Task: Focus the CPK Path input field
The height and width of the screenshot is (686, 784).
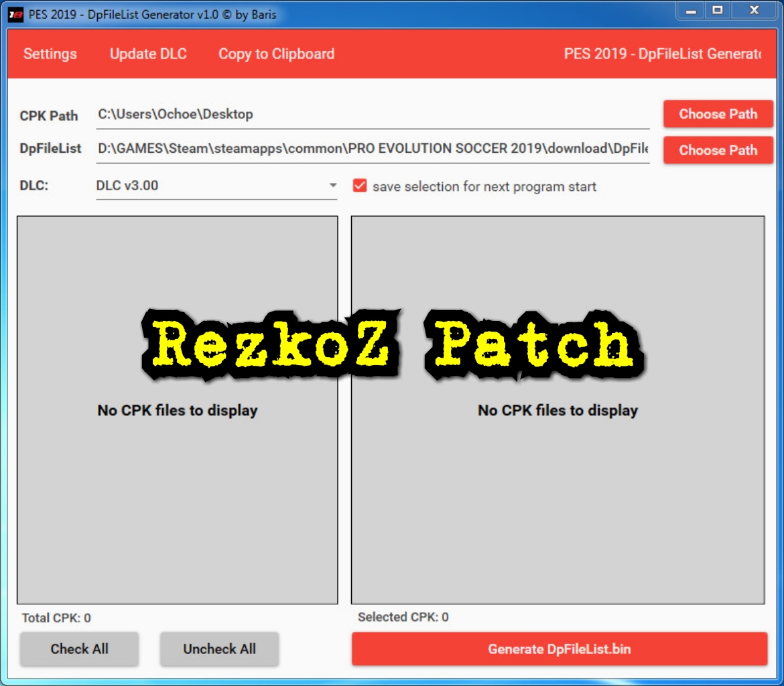Action: [373, 115]
